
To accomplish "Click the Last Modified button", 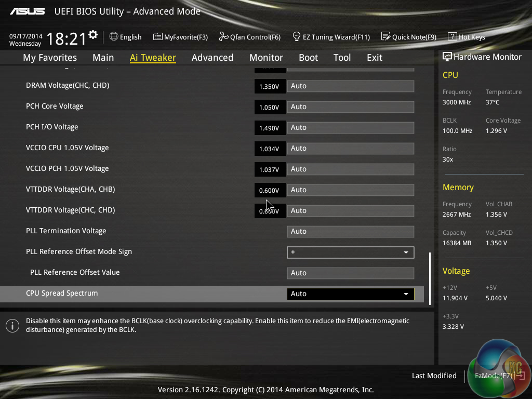I will [x=434, y=376].
